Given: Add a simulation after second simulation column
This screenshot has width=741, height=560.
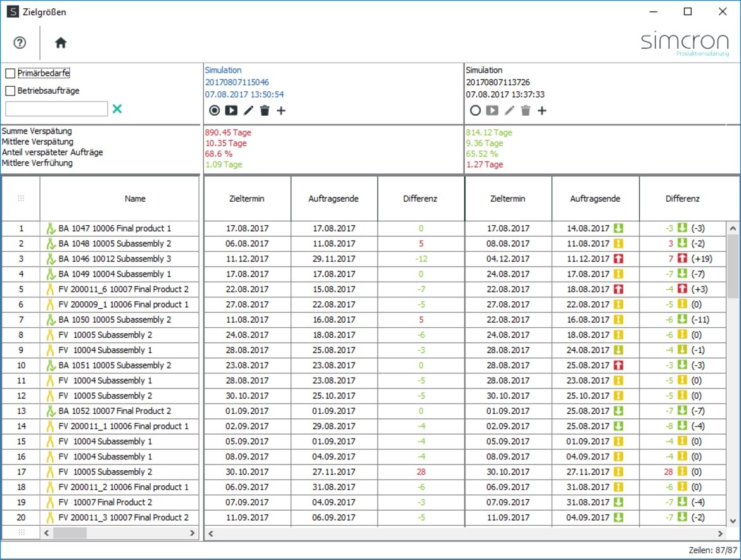Looking at the screenshot, I should (x=542, y=111).
